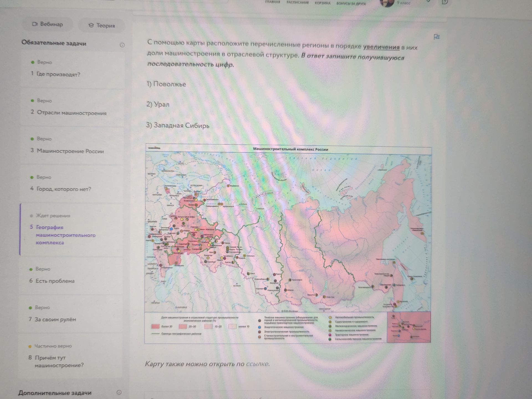Click info icon next to Дополнительные задачи
This screenshot has width=532, height=399.
(119, 392)
